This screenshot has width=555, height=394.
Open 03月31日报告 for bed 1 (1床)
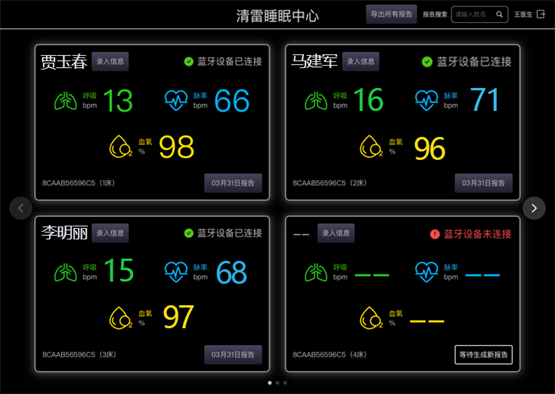pos(233,183)
